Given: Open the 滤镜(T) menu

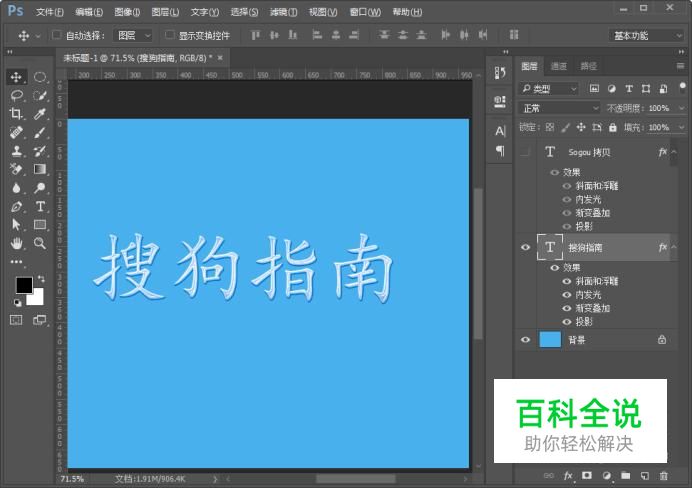Looking at the screenshot, I should (x=283, y=12).
